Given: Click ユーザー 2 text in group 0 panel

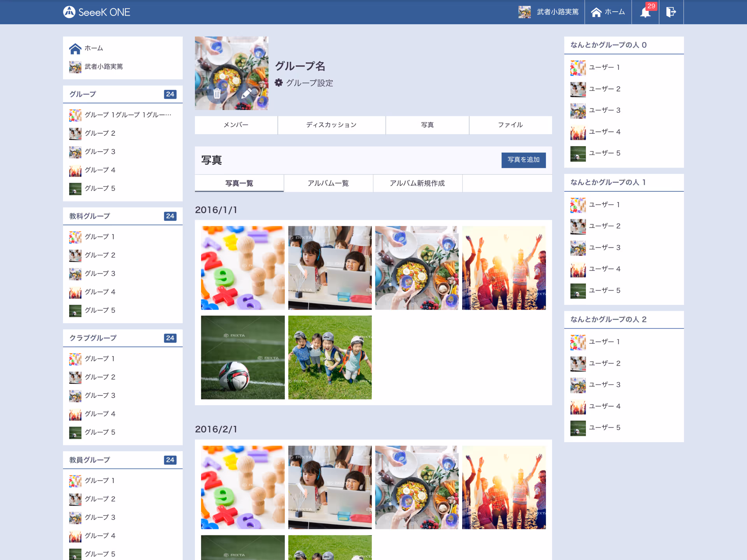Looking at the screenshot, I should pos(605,89).
